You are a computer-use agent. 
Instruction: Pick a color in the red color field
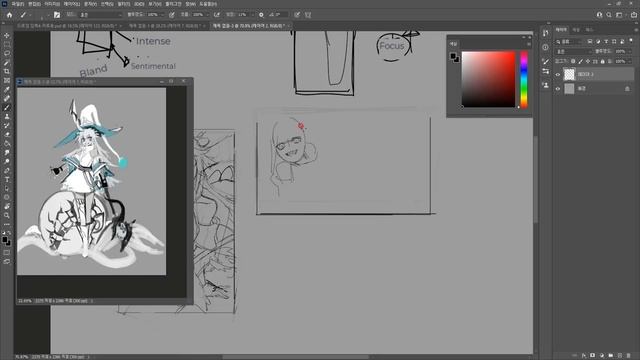(488, 79)
